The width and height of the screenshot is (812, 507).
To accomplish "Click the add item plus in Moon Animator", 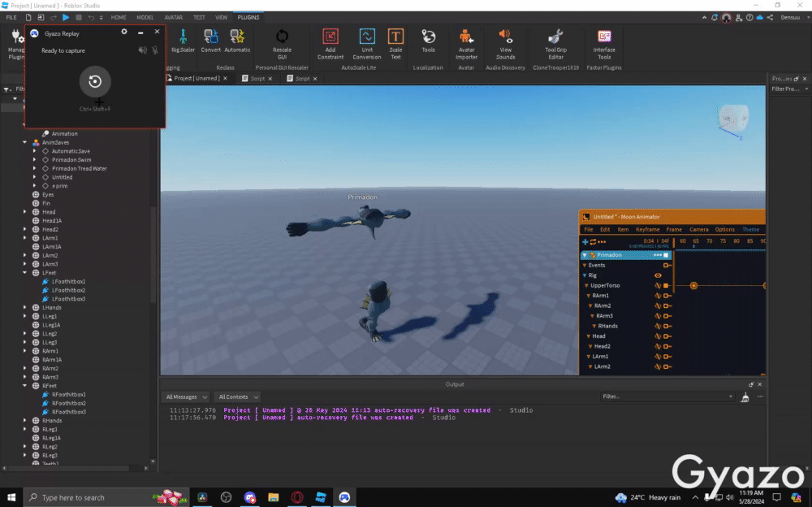I will pos(585,241).
